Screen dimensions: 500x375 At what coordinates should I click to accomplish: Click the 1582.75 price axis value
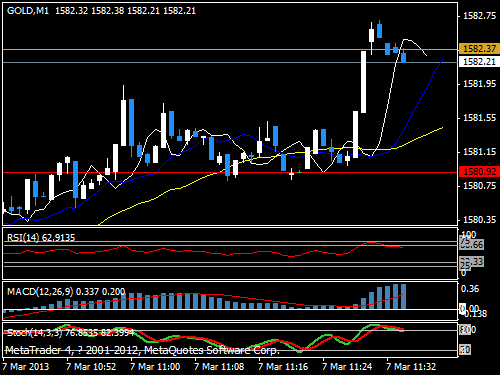479,16
